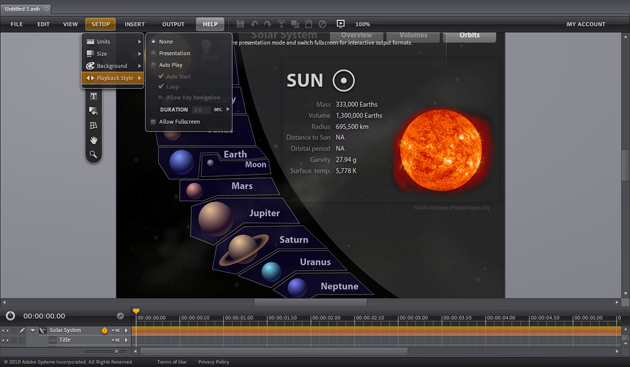Screen dimensions: 630x367
Task: Click the Save disk icon in toolbar
Action: pyautogui.click(x=240, y=24)
